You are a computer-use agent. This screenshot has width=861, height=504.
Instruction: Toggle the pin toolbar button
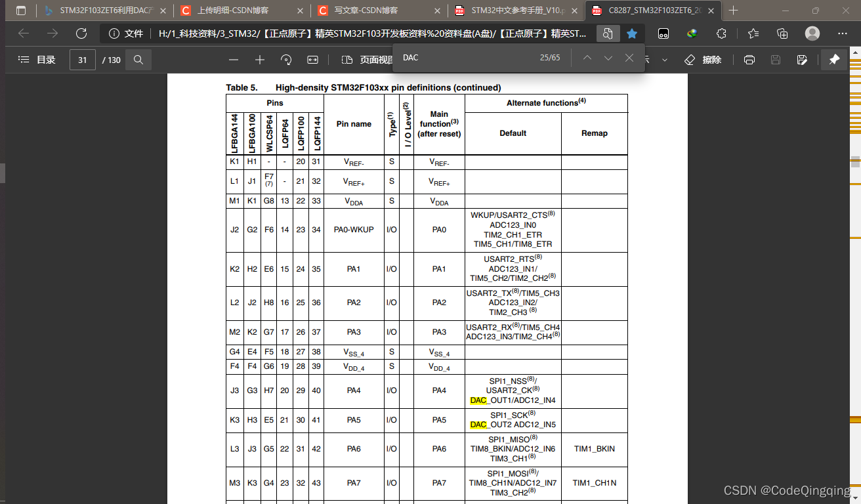[834, 60]
